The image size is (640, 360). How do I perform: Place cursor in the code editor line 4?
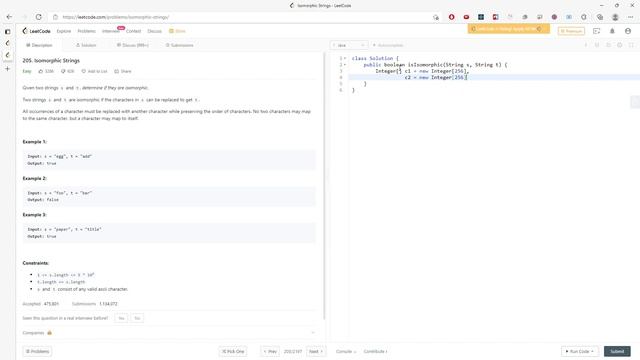[x=494, y=78]
